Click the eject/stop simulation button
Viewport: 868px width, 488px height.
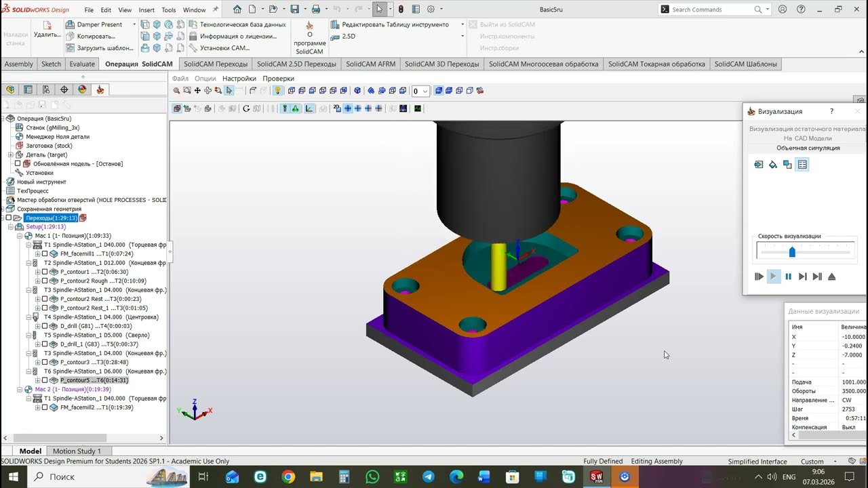coord(832,277)
